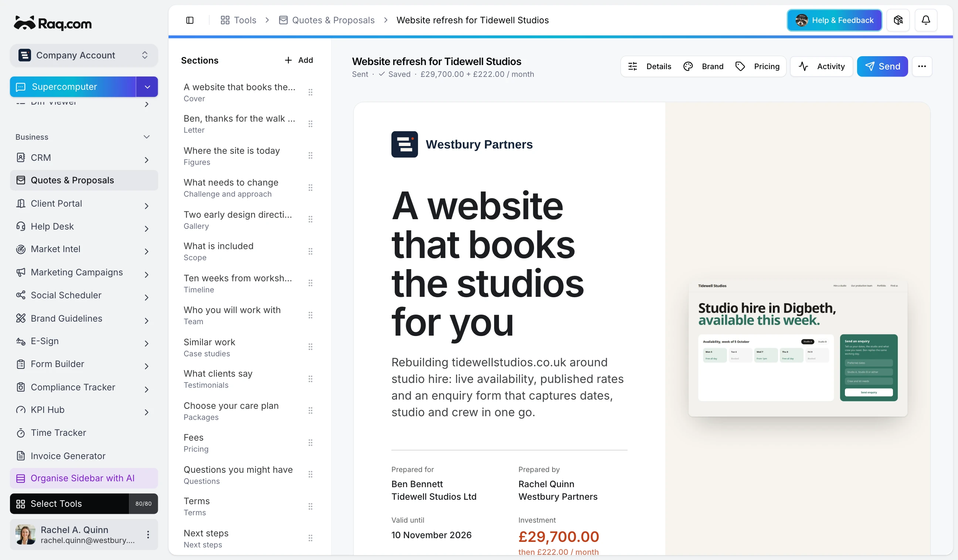Open Invoice Generator tool
Image resolution: width=958 pixels, height=560 pixels.
tap(84, 455)
